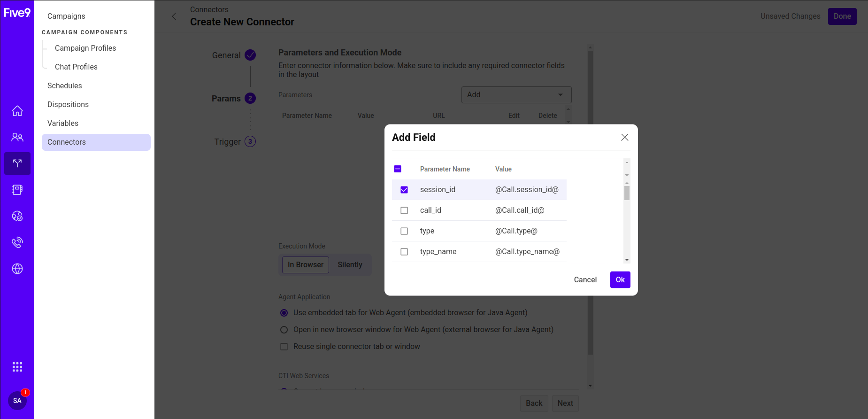
Task: Select the call routing arrows icon
Action: (17, 163)
